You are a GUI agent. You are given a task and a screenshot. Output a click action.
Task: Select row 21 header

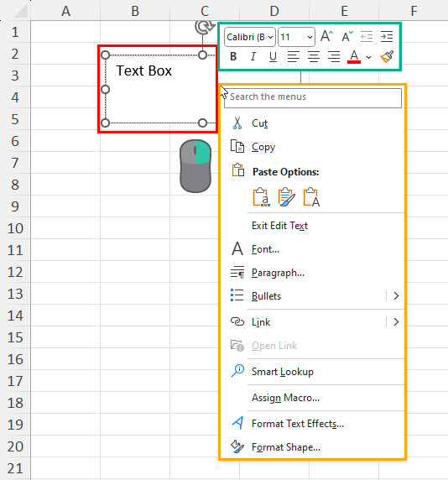15,468
